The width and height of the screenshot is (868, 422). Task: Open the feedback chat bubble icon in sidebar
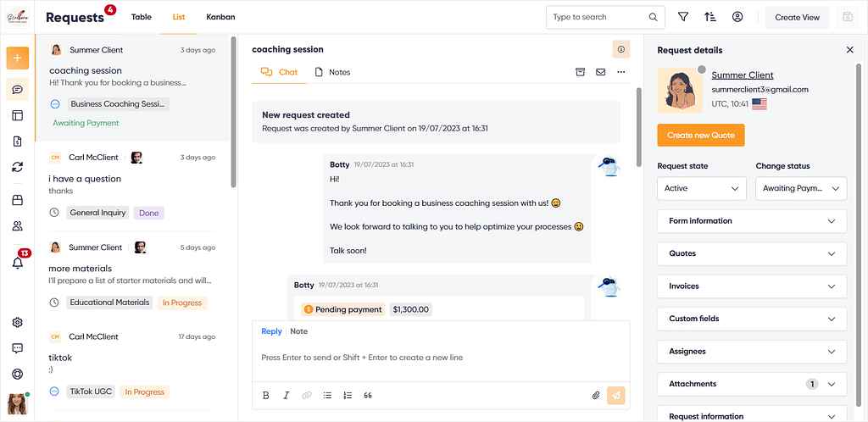(18, 348)
